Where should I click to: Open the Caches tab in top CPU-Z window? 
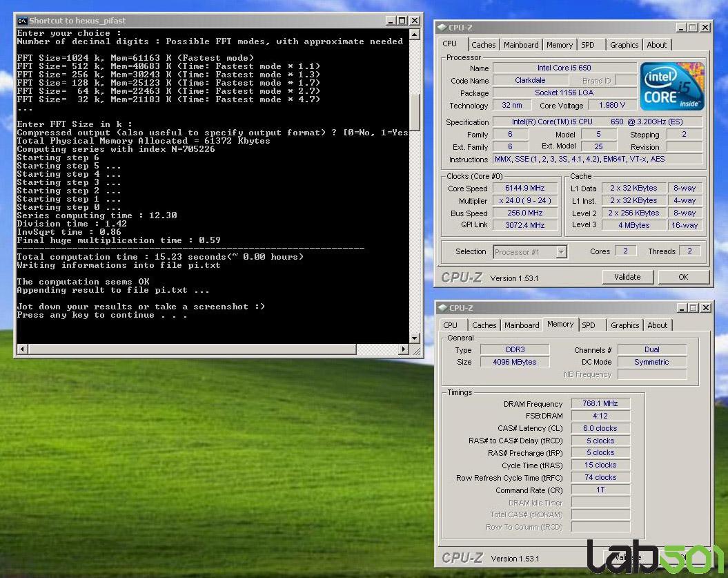point(483,45)
